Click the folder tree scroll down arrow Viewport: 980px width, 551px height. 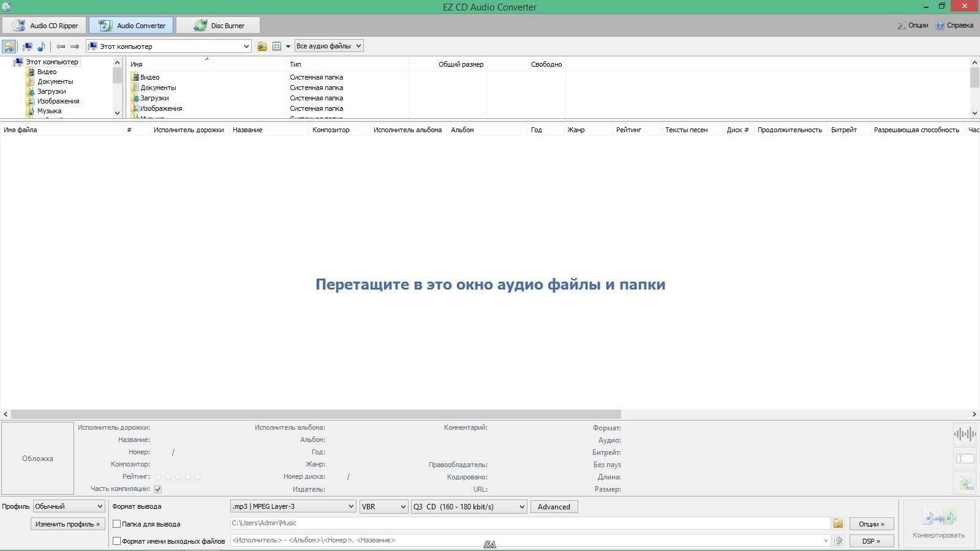click(117, 113)
